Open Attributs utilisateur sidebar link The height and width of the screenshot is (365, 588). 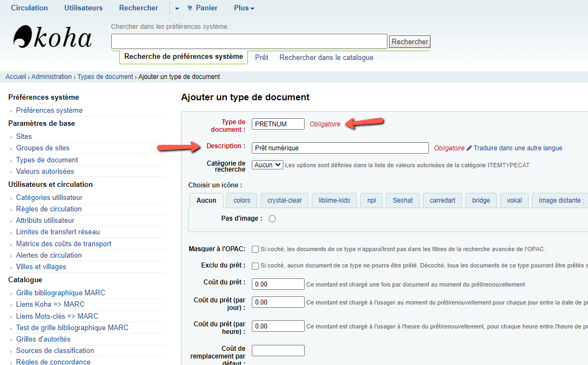45,220
